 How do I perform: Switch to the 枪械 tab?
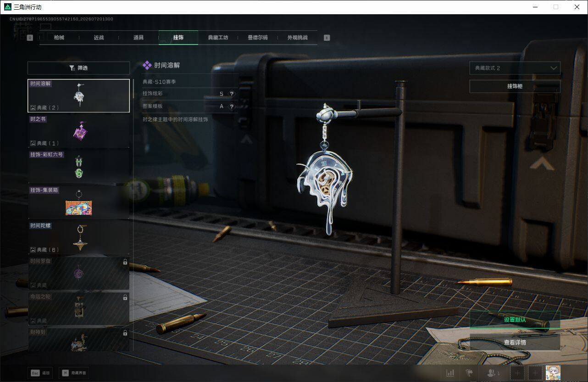(x=59, y=38)
